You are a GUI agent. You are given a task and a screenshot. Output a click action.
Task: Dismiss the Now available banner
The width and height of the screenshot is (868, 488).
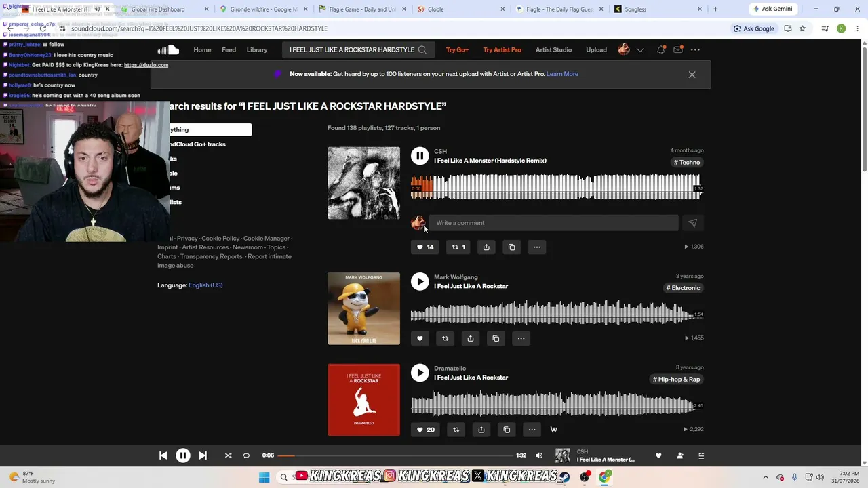tap(692, 75)
